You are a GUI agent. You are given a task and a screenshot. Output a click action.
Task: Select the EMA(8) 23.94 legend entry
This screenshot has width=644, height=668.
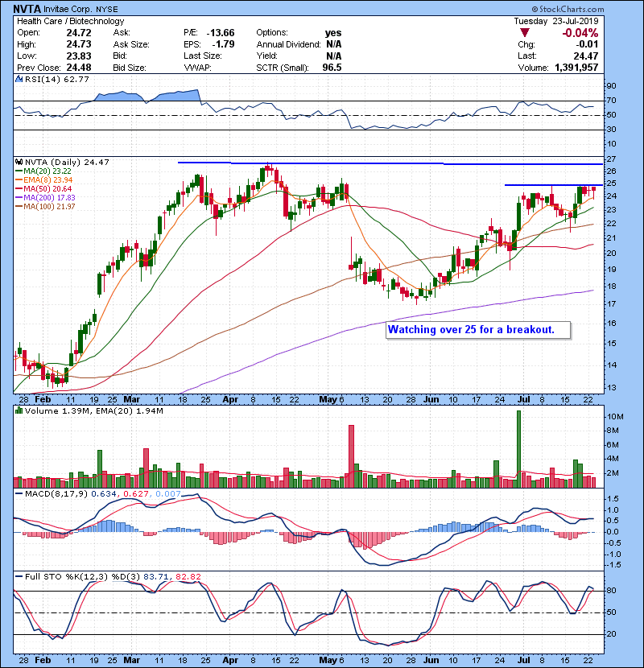(44, 180)
